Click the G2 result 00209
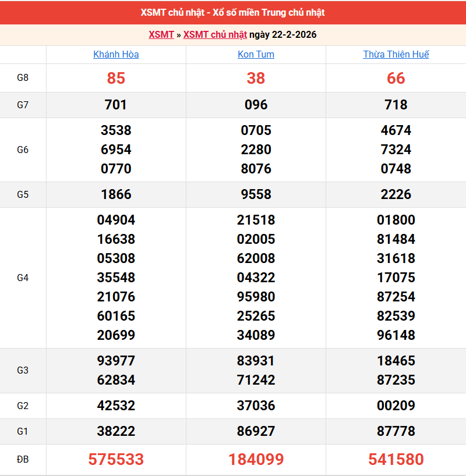This screenshot has width=466, height=476. (396, 406)
